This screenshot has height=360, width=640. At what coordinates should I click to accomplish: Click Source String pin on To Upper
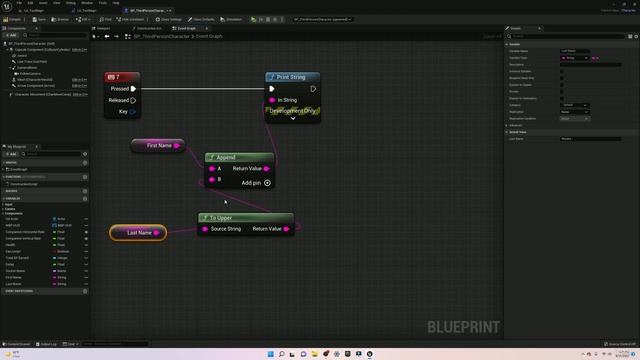pyautogui.click(x=205, y=229)
